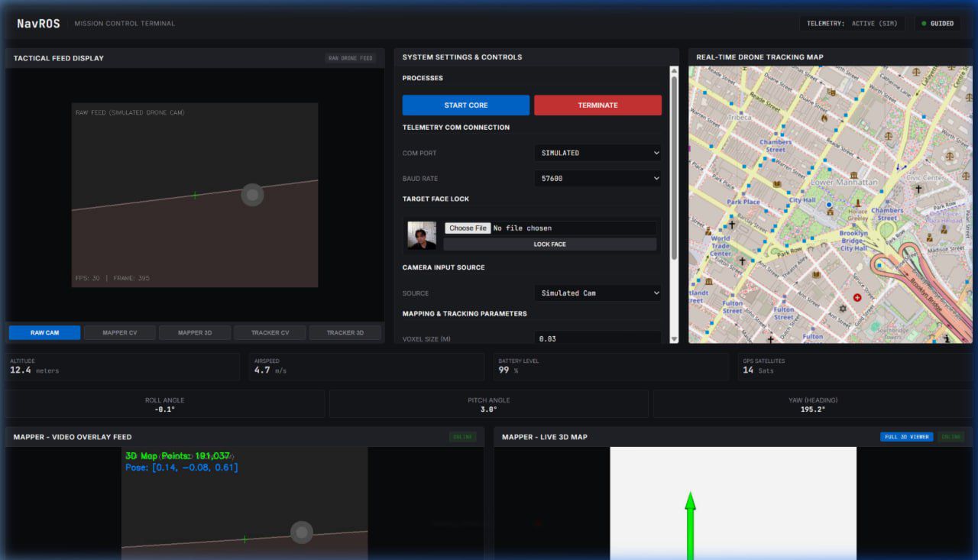Open the MAPPER 3D tab
This screenshot has width=978, height=560.
coord(195,332)
